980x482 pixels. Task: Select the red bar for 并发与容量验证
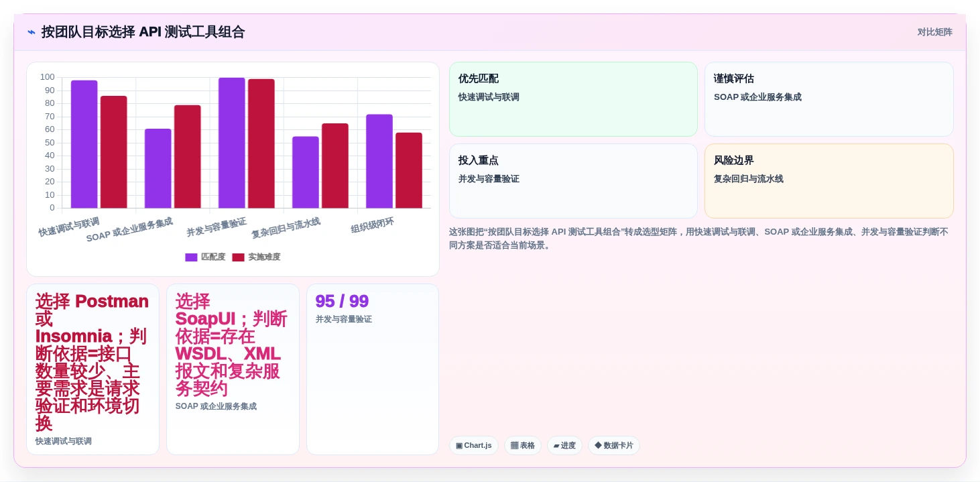click(x=261, y=143)
